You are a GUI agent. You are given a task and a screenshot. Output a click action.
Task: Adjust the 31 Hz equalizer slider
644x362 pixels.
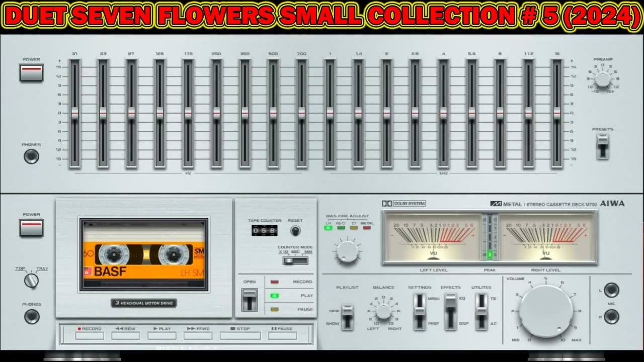pos(74,114)
